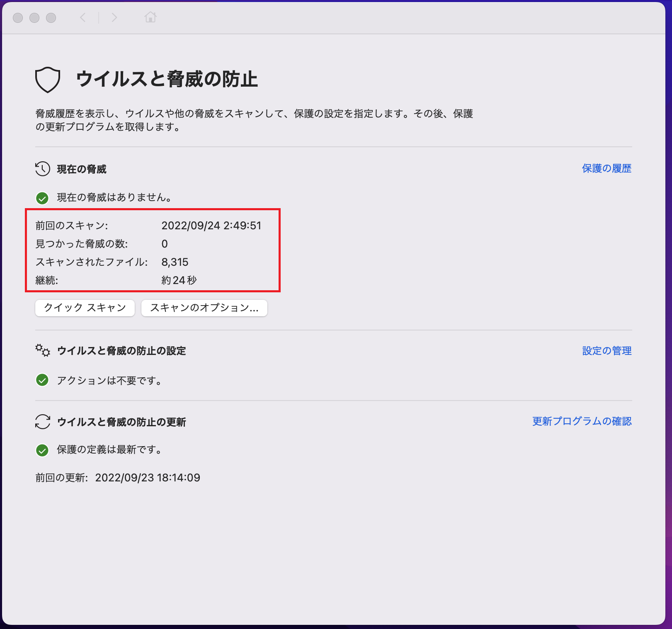Click the 保護の定義は最新です。 status text
The image size is (672, 629).
[109, 449]
